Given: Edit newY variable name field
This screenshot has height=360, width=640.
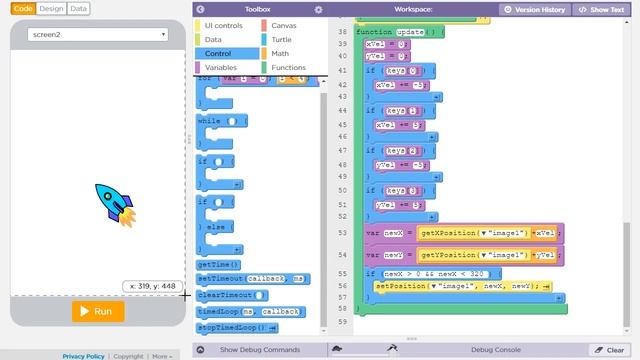Looking at the screenshot, I should coord(393,255).
